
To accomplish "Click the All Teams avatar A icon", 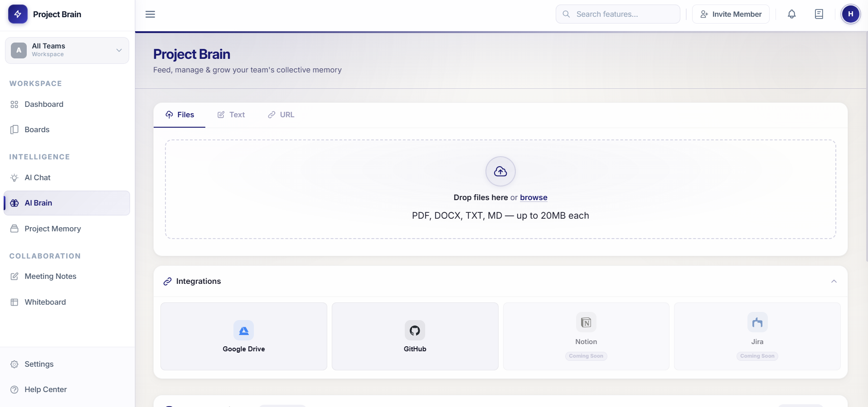I will tap(19, 50).
